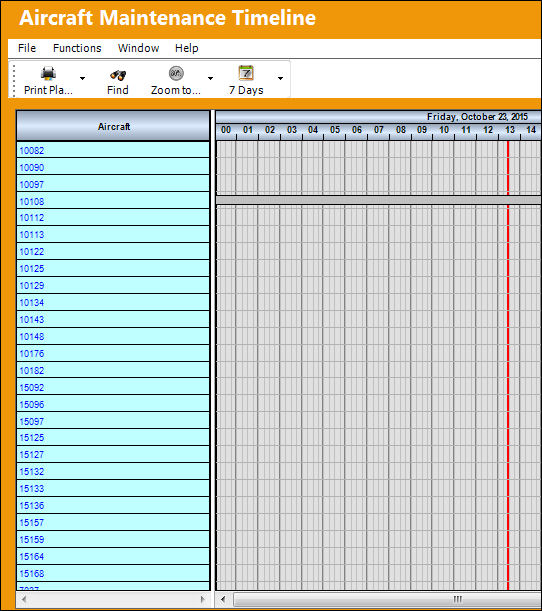
Task: Click the Zoom to percent icon
Action: tap(176, 73)
